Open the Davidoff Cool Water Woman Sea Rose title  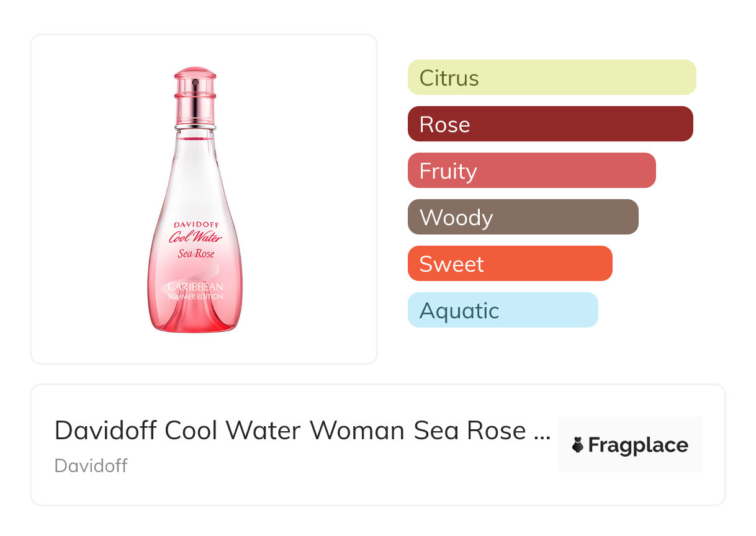point(290,430)
